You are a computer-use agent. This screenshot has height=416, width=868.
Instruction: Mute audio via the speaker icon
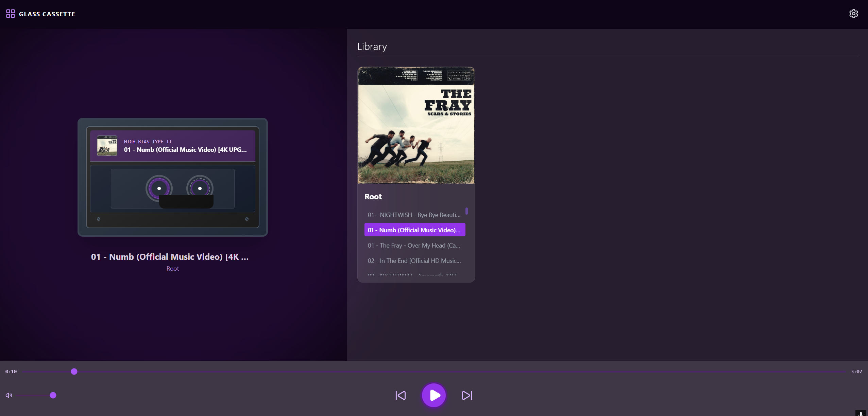tap(9, 395)
